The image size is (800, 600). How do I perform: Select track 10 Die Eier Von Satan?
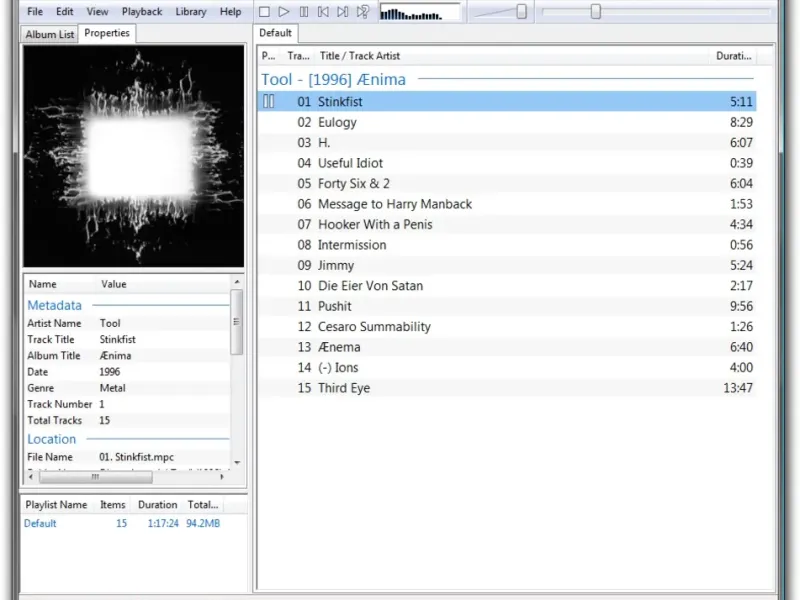pyautogui.click(x=507, y=286)
